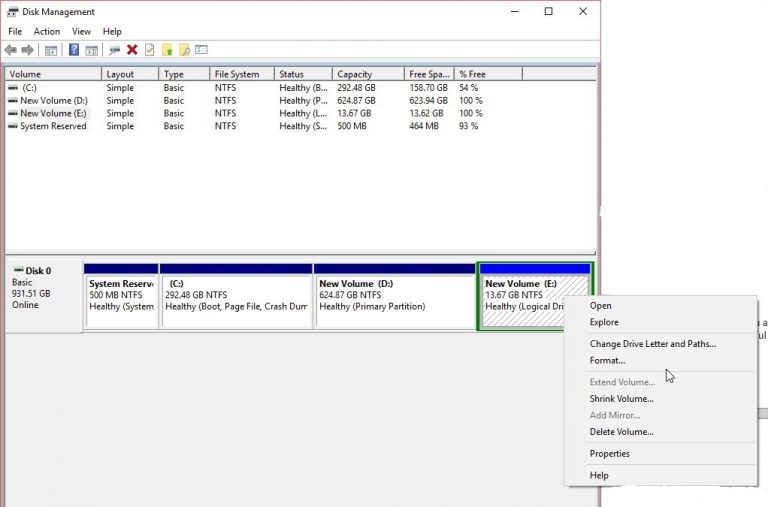Click the Back arrow toolbar icon
768x507 pixels.
pos(11,50)
